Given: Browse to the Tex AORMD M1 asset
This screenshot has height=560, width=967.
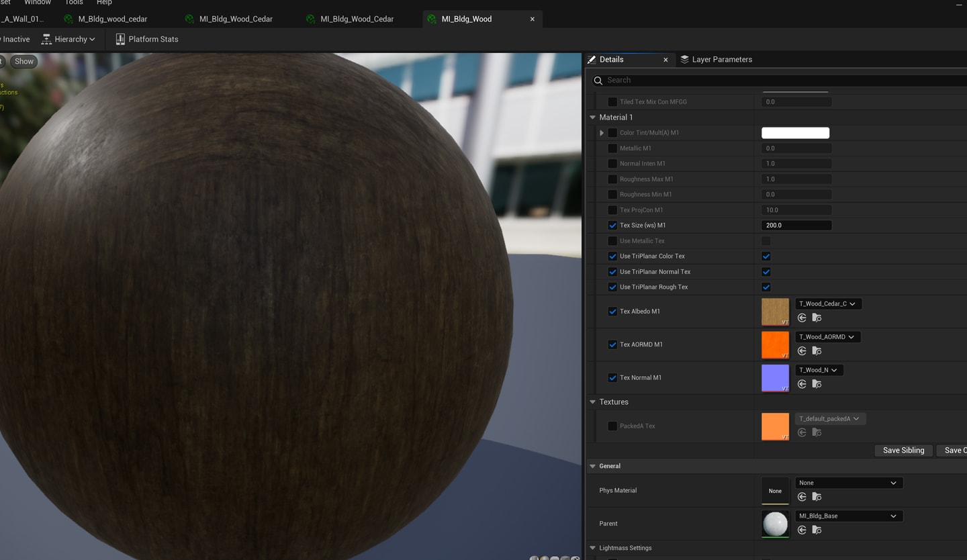Looking at the screenshot, I should pyautogui.click(x=817, y=351).
